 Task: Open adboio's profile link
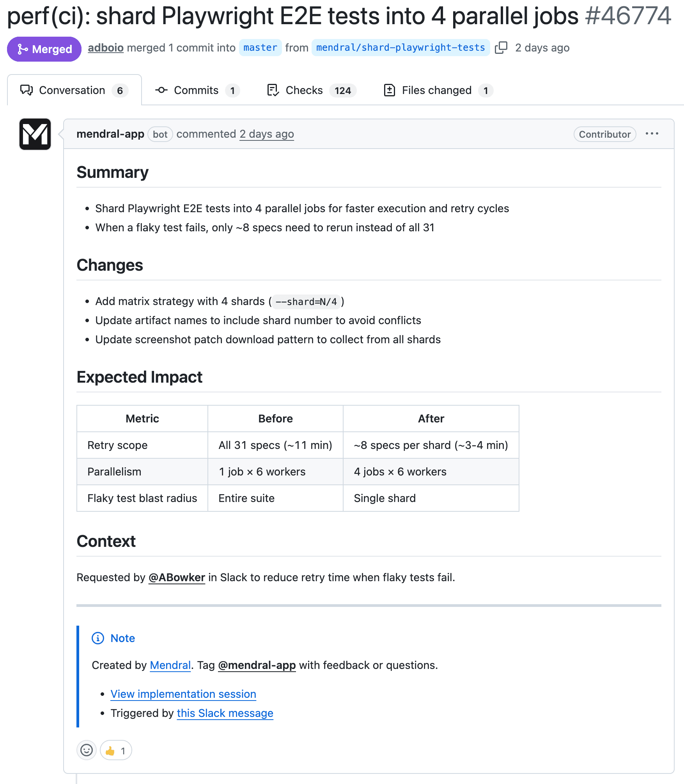(105, 48)
